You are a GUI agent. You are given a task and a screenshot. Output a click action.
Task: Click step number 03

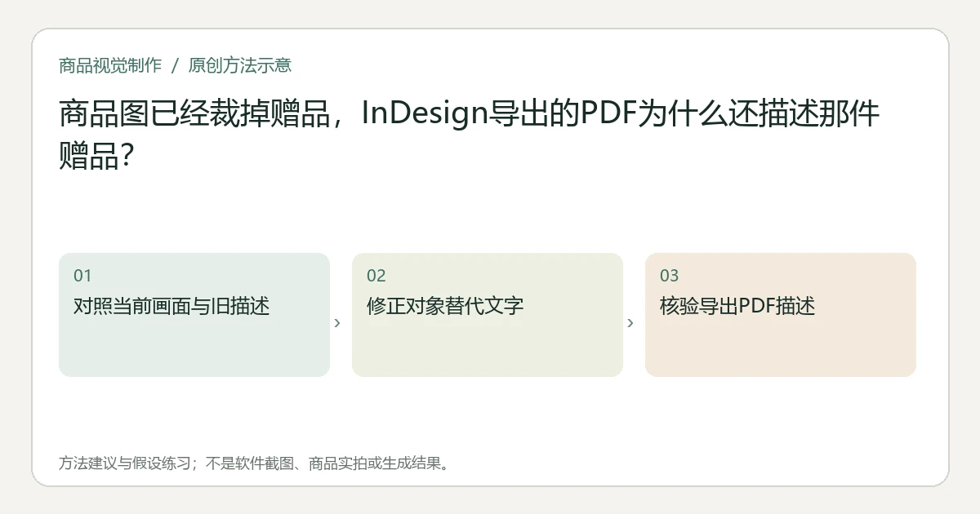pyautogui.click(x=670, y=276)
